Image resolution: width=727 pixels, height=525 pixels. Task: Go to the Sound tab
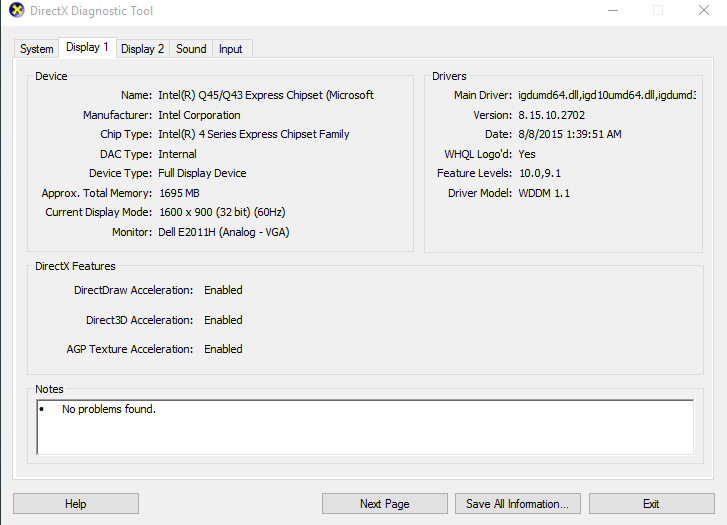[191, 49]
